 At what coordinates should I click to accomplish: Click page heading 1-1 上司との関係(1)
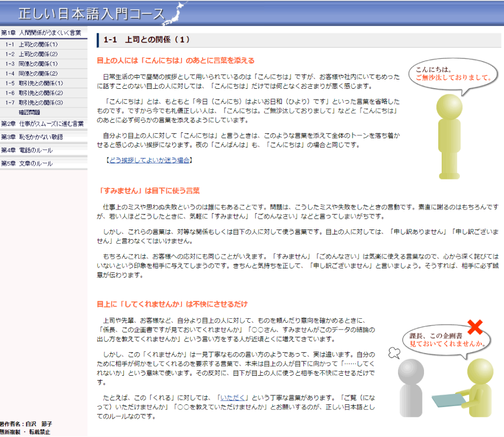click(x=147, y=40)
